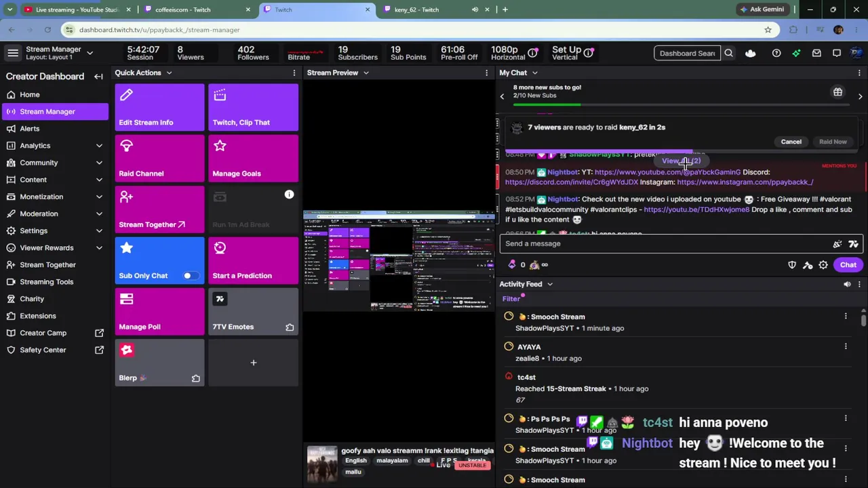The image size is (868, 488).
Task: Mute Activity Feed sounds speaker icon
Action: 847,285
